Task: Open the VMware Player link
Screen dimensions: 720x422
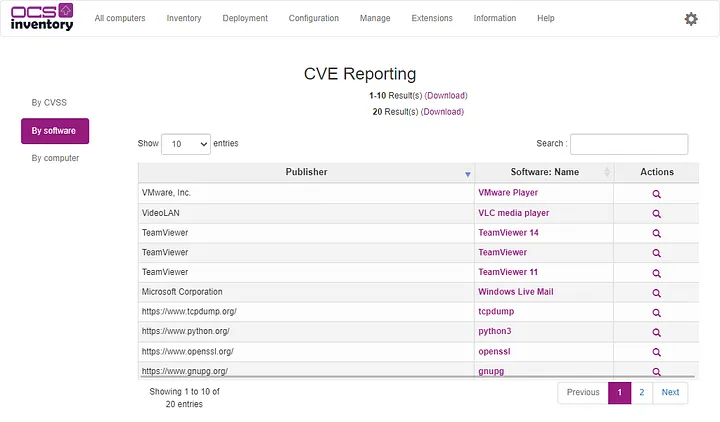Action: point(508,193)
